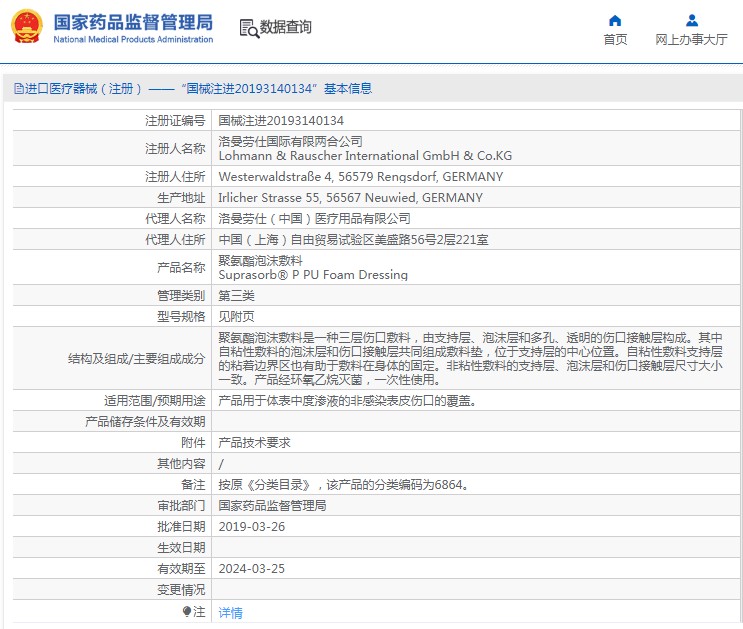743x629 pixels.
Task: Click the data query magnifier icon
Action: 249,28
